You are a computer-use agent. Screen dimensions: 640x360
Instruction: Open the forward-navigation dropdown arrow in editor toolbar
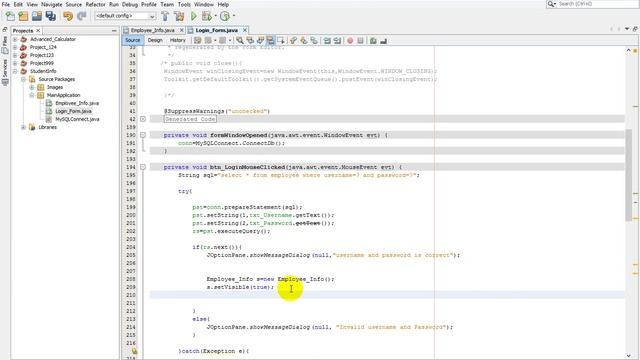[x=230, y=40]
